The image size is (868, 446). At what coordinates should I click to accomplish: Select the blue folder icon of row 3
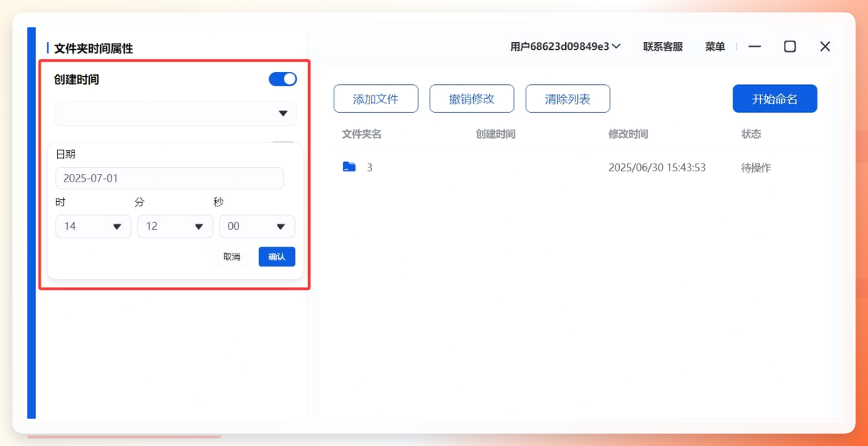349,167
